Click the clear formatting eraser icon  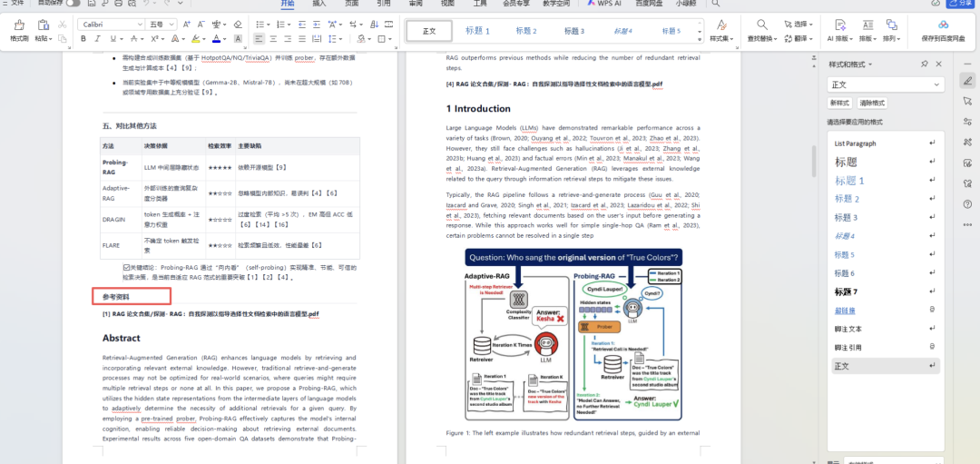point(238,25)
